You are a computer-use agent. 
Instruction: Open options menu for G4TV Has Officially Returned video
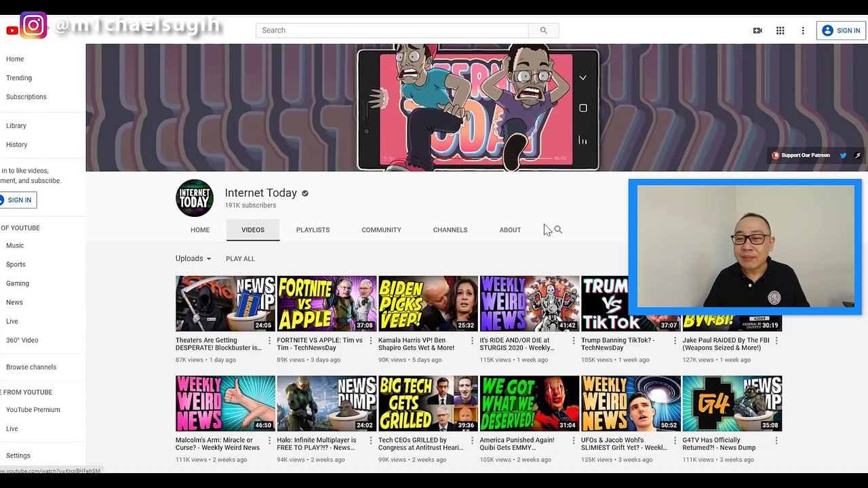coord(776,440)
